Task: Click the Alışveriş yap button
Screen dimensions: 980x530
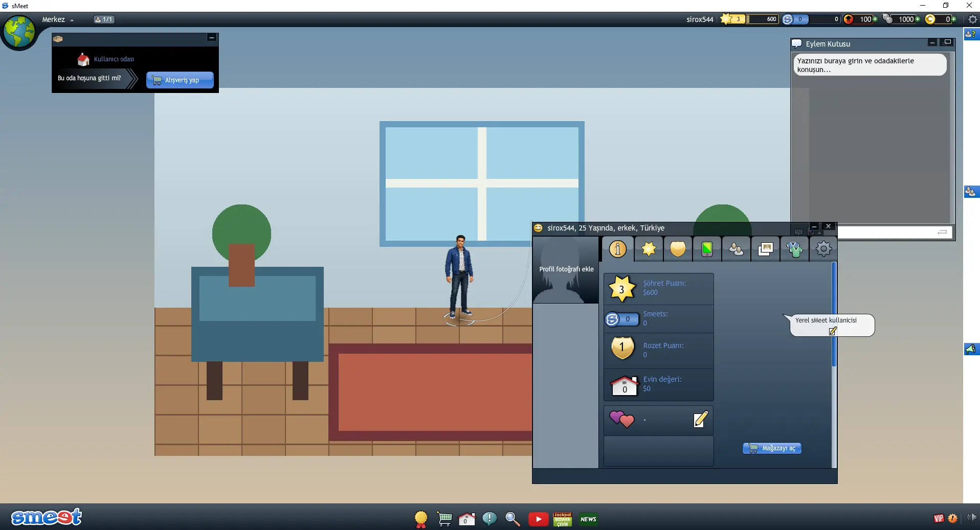Action: click(180, 80)
